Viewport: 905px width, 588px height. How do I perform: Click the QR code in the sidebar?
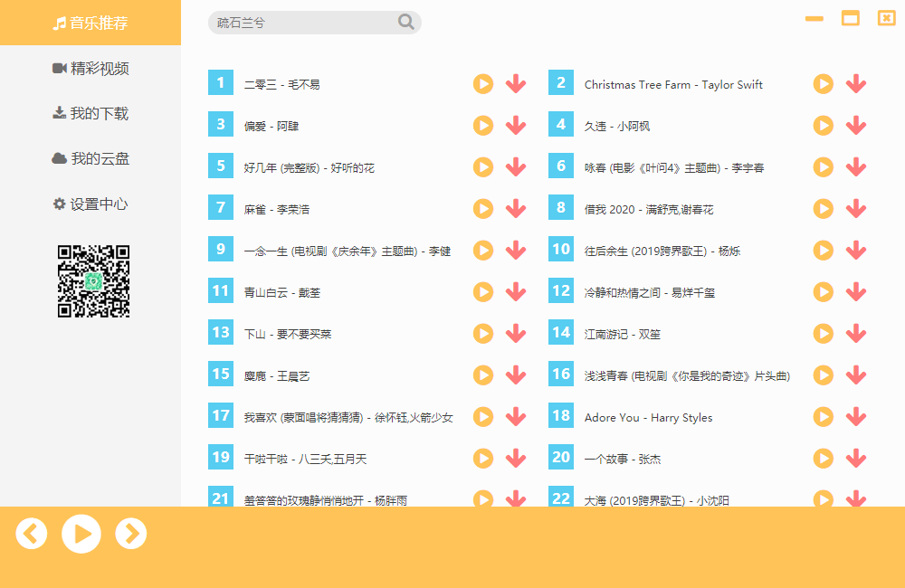click(93, 281)
